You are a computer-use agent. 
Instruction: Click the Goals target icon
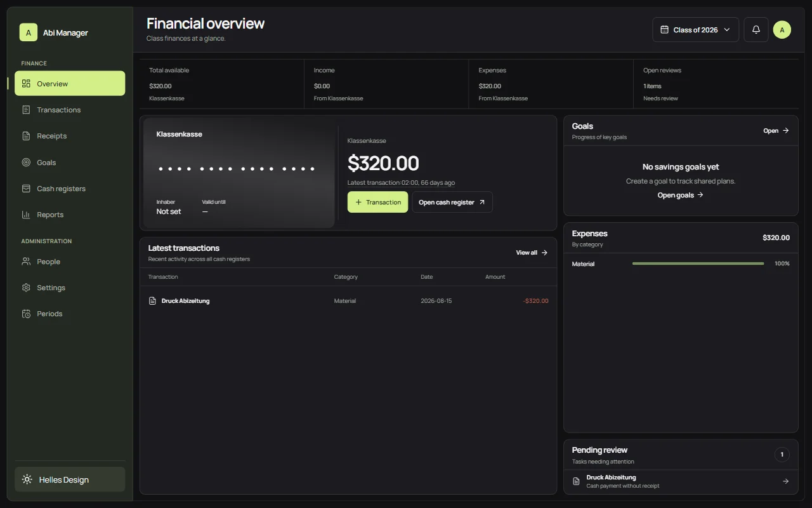point(26,163)
